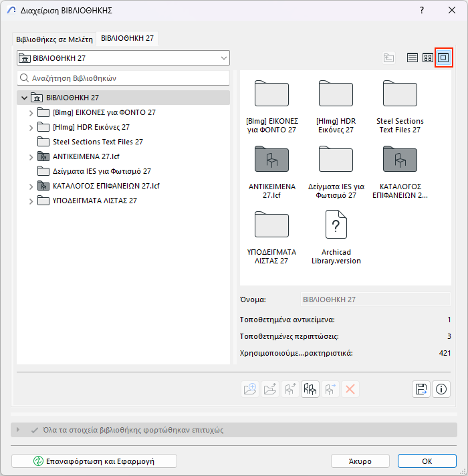Click the duplicate objects chair icon
Viewport: 468px width, 476px height.
(x=310, y=389)
